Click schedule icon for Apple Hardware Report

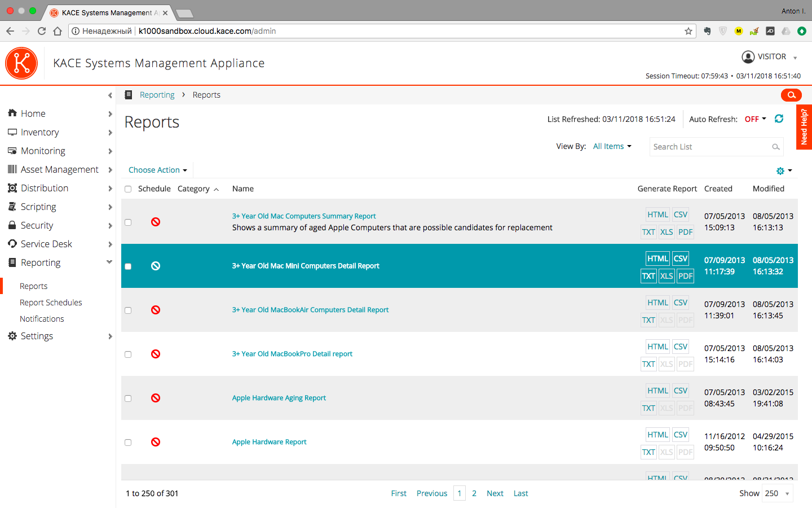coord(156,442)
